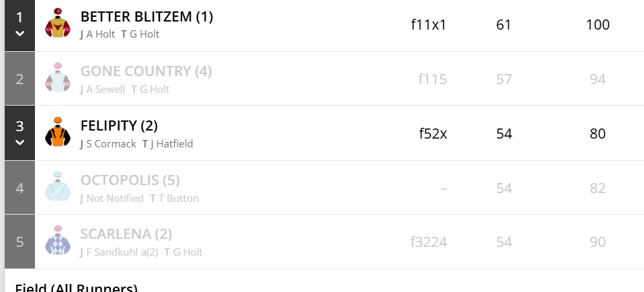Select scratched runner OCTOPOLIS (5)
The width and height of the screenshot is (644, 292).
point(129,180)
